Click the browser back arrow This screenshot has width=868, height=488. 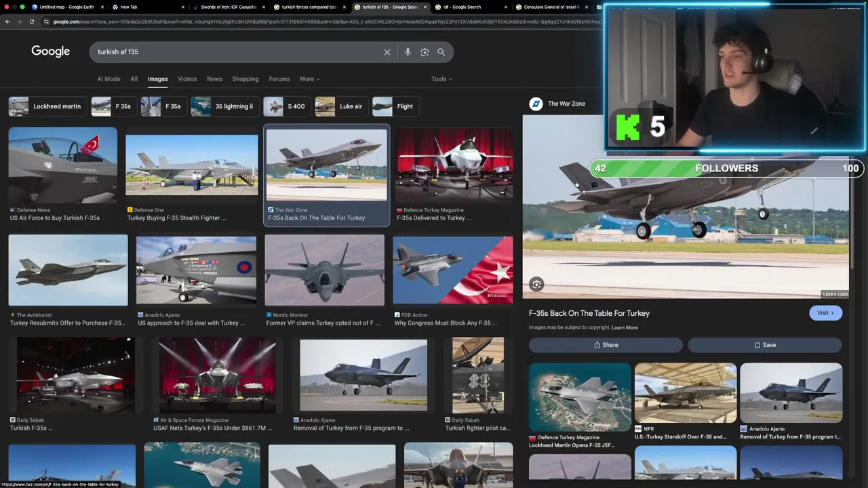(7, 22)
